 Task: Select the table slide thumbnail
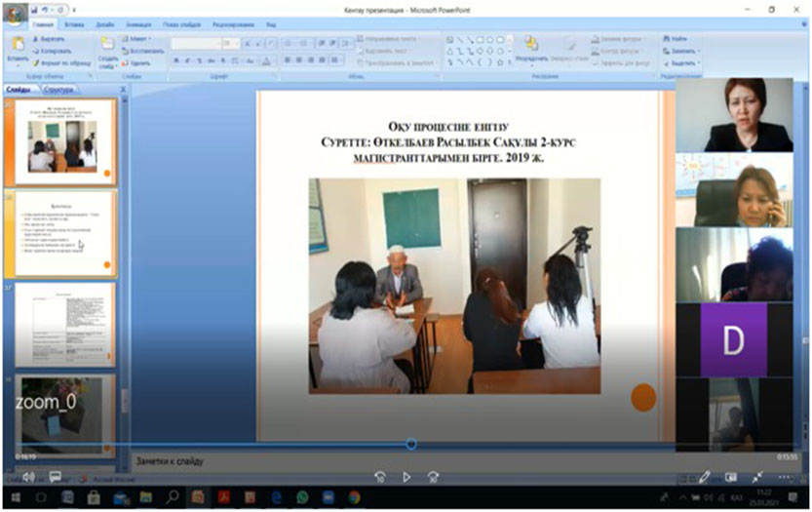click(65, 325)
